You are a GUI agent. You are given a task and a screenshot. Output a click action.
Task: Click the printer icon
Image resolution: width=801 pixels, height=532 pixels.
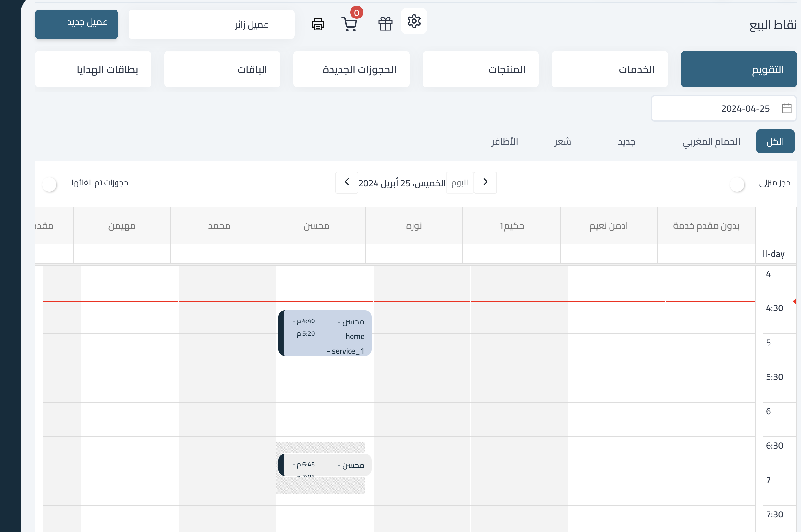318,24
